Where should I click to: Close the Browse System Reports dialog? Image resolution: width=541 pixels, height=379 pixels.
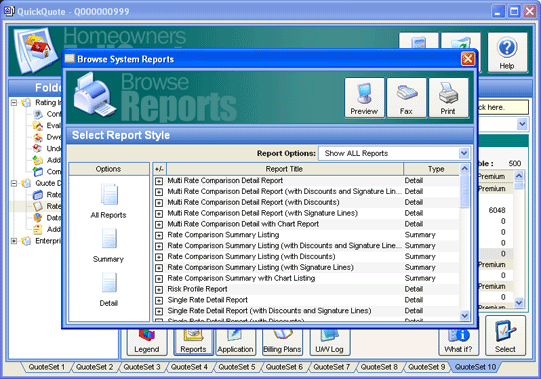[x=468, y=59]
